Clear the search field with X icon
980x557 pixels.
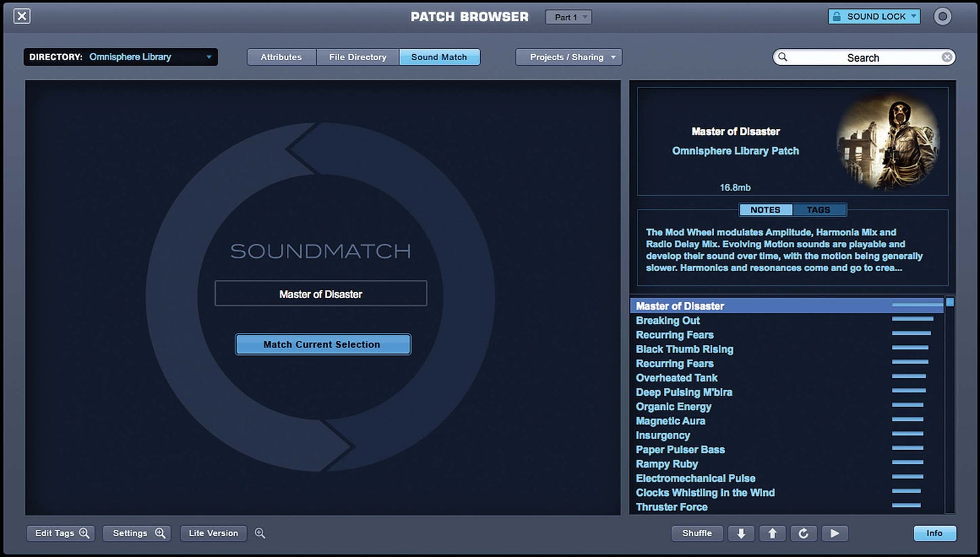point(947,58)
